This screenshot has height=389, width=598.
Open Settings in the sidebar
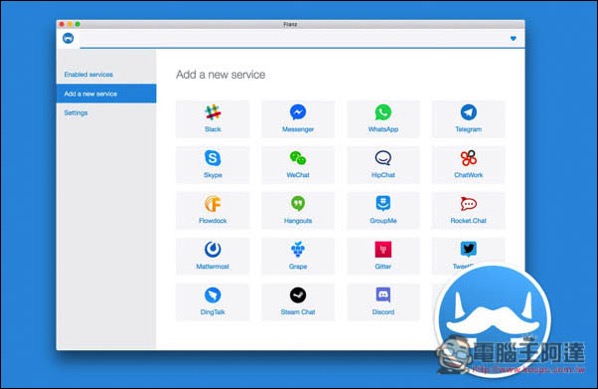76,113
